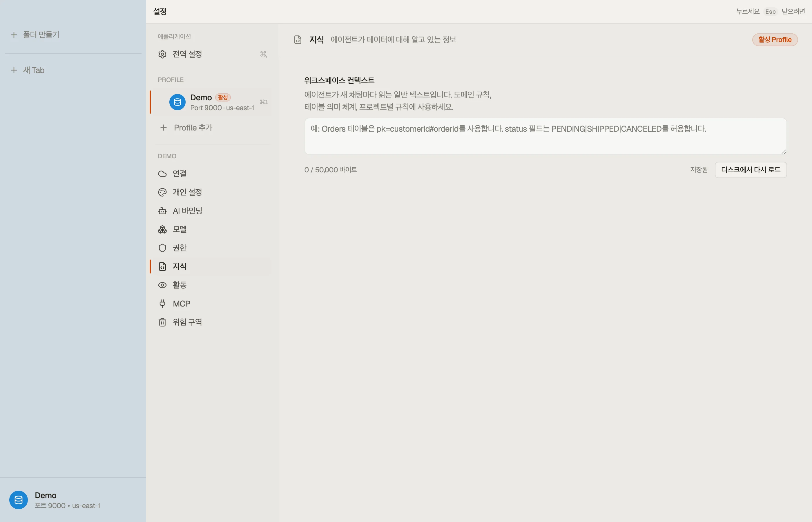
Task: Click the cubes icon for 모델
Action: [x=162, y=229]
